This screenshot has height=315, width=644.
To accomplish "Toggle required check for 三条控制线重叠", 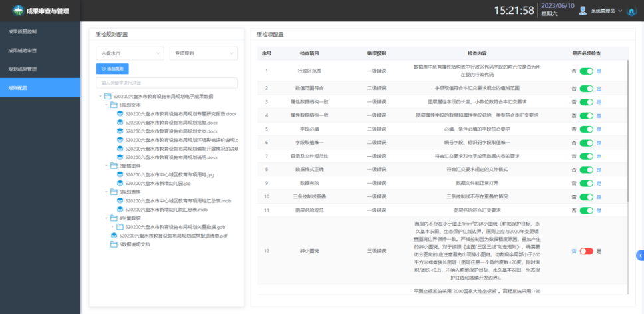I will 587,197.
